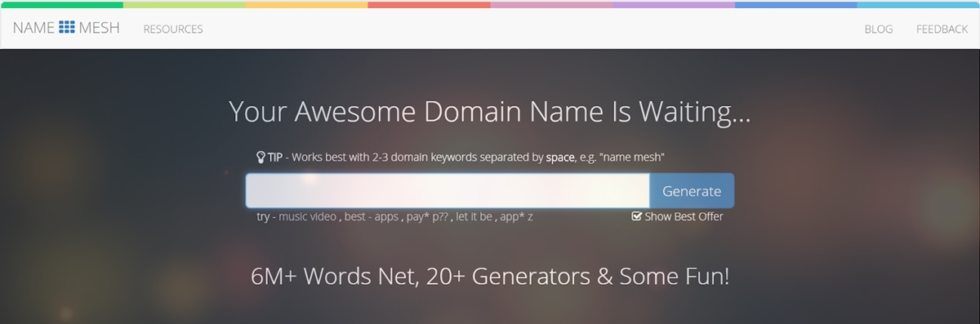Open the Feedback link
Viewport: 980px width, 324px height.
pos(942,29)
